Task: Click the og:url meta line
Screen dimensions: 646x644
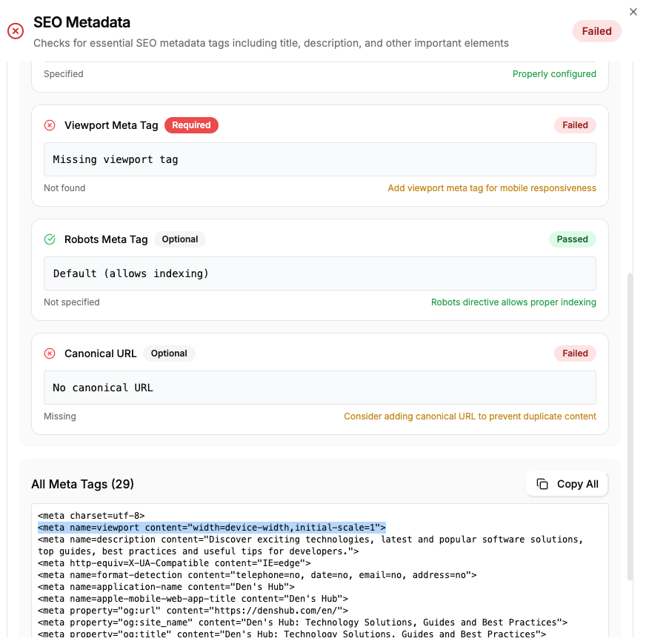Action: point(193,611)
